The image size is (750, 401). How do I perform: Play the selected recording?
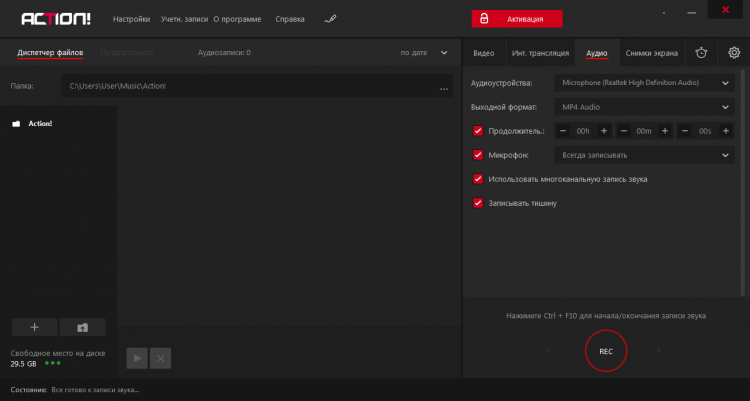coord(137,358)
